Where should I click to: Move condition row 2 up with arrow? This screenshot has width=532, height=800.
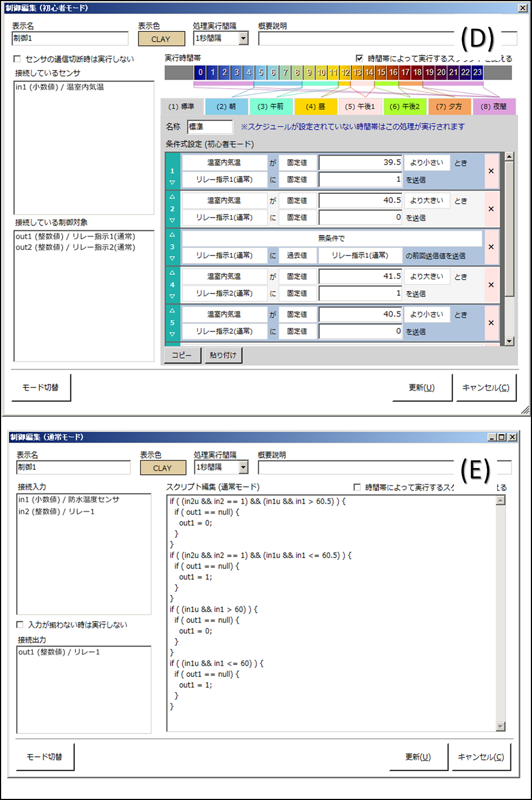(172, 197)
